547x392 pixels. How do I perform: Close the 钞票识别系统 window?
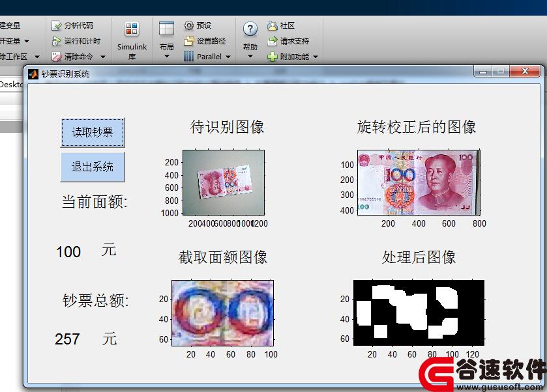coord(525,72)
